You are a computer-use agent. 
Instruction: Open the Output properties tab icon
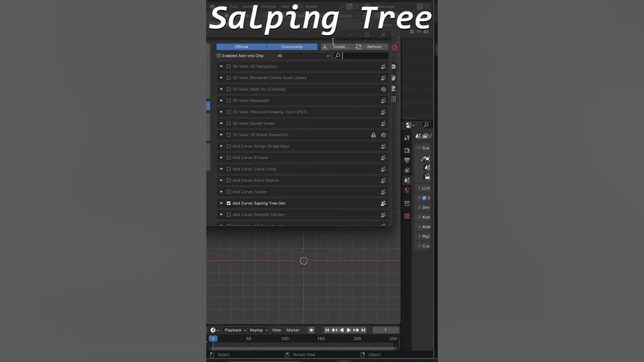click(x=407, y=160)
